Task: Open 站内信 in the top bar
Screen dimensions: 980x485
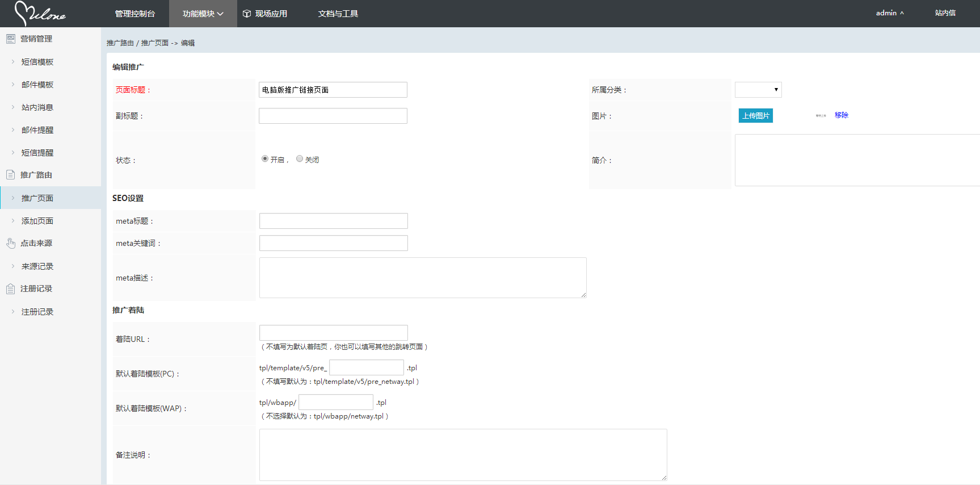Action: (945, 13)
